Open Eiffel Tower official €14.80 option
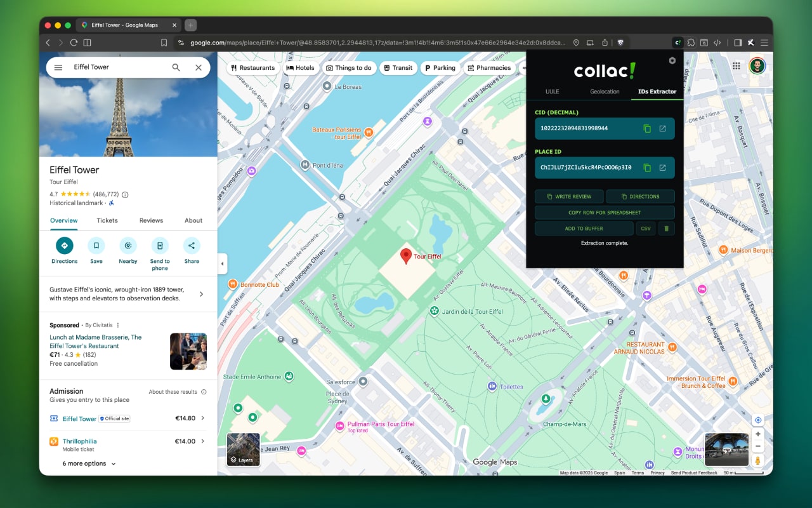Image resolution: width=812 pixels, height=508 pixels. pyautogui.click(x=128, y=418)
